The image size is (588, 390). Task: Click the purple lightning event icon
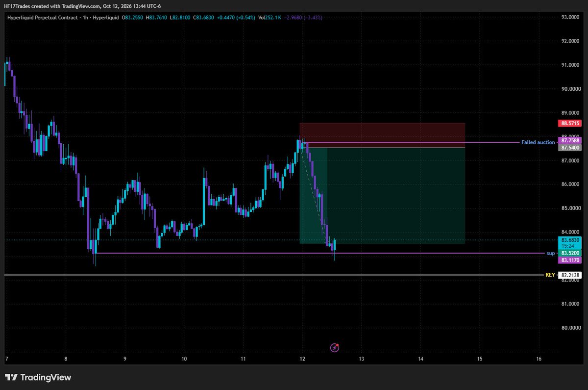335,347
